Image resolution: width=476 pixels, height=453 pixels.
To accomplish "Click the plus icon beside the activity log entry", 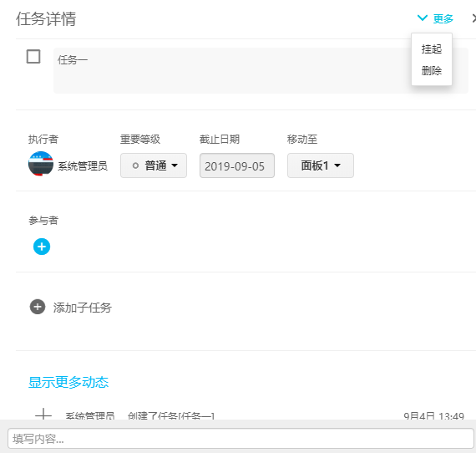I will 43,415.
